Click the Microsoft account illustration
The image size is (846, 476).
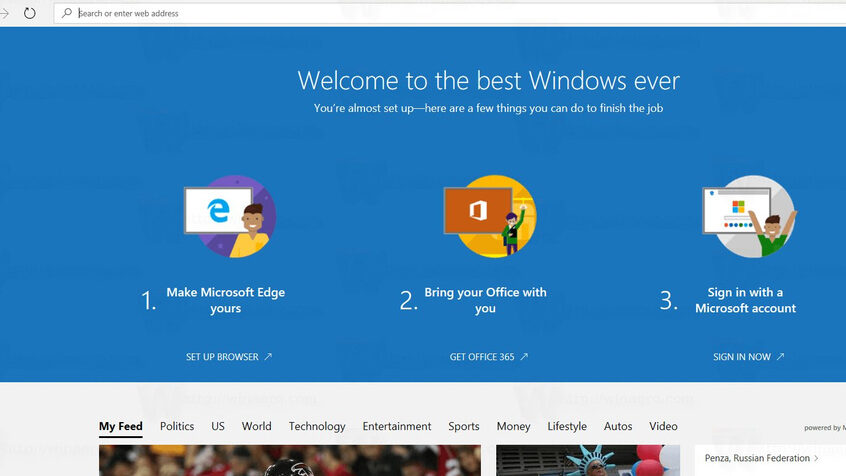click(x=749, y=216)
